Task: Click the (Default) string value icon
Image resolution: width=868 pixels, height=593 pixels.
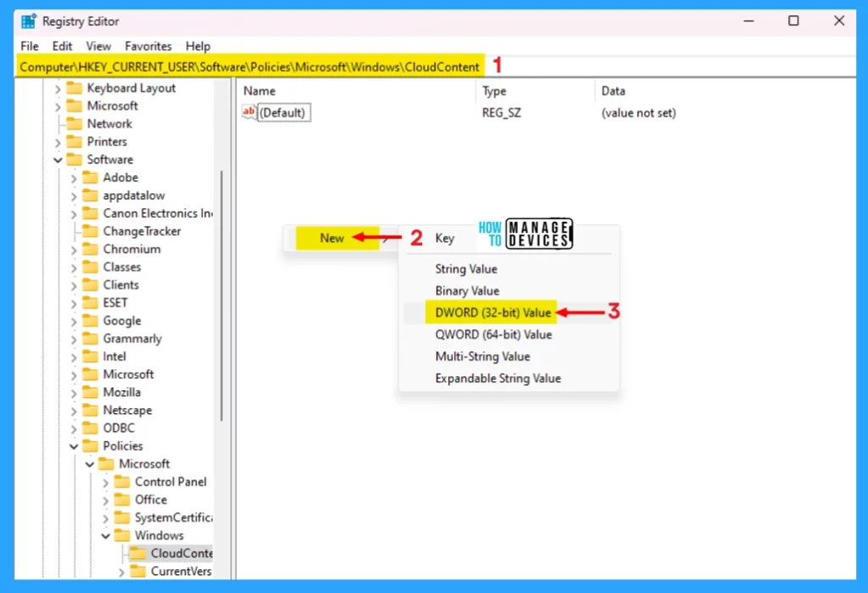Action: [x=249, y=113]
